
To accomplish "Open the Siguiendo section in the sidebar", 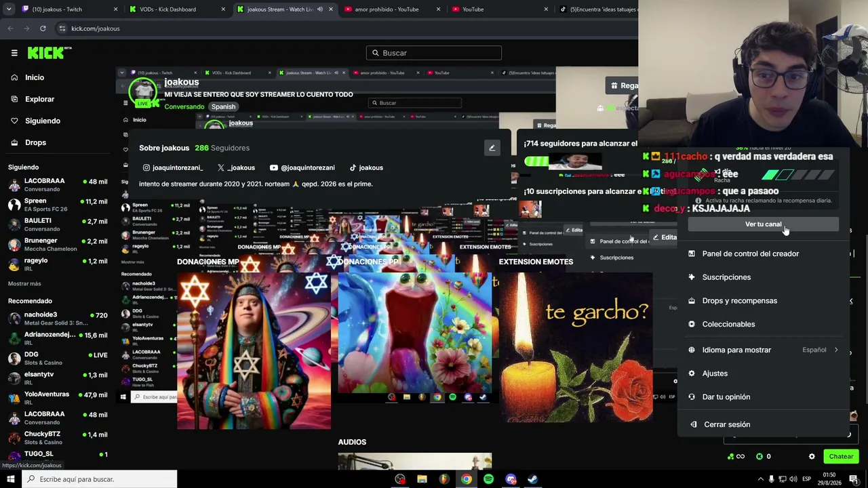I will tap(43, 121).
